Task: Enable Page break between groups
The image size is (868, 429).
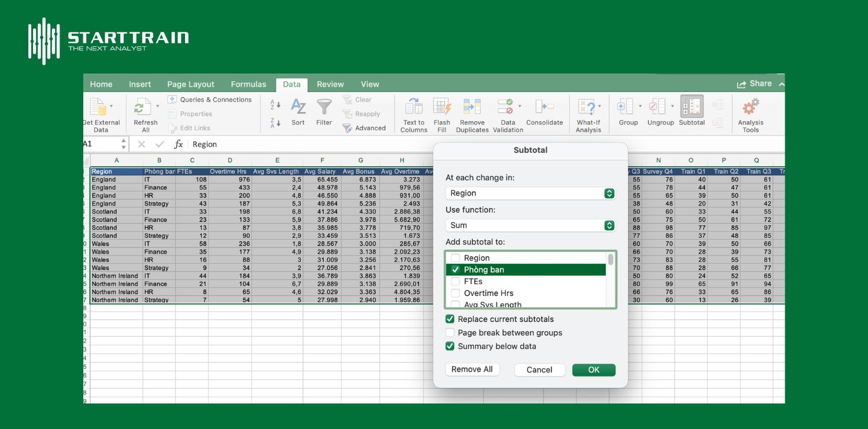Action: tap(450, 333)
